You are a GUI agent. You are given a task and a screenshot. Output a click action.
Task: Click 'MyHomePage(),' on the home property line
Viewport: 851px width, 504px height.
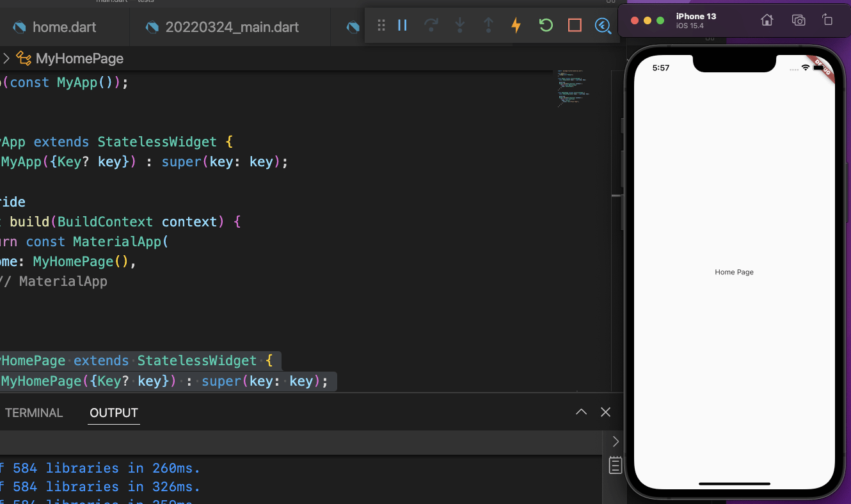coord(85,262)
